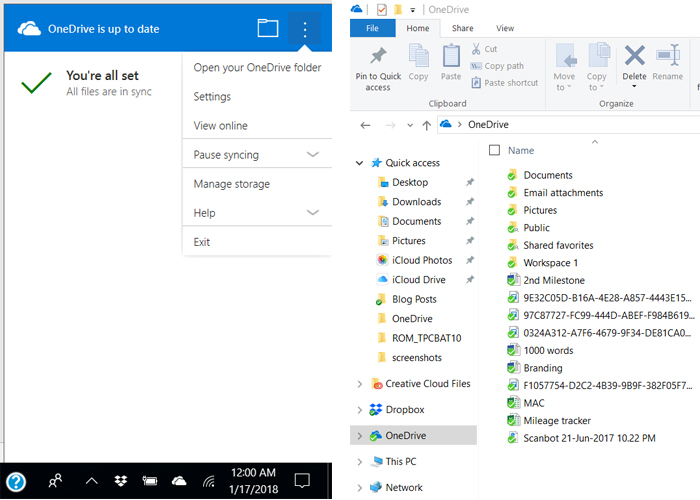
Task: Show hidden tray icons with the arrow
Action: [92, 481]
